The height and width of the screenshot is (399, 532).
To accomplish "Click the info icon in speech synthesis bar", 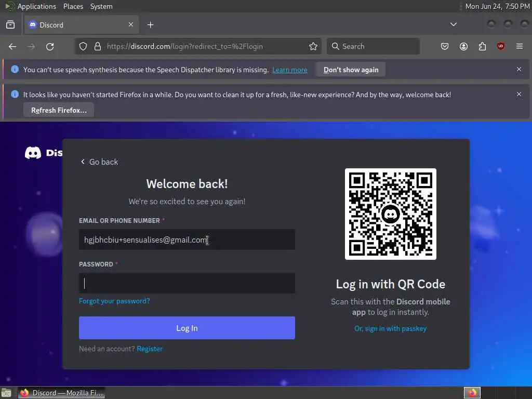I will coord(15,69).
